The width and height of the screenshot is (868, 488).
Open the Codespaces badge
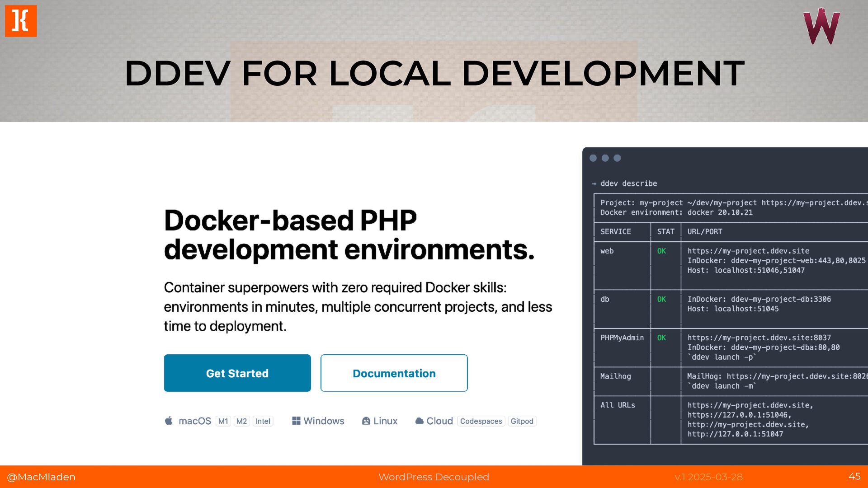(x=481, y=421)
